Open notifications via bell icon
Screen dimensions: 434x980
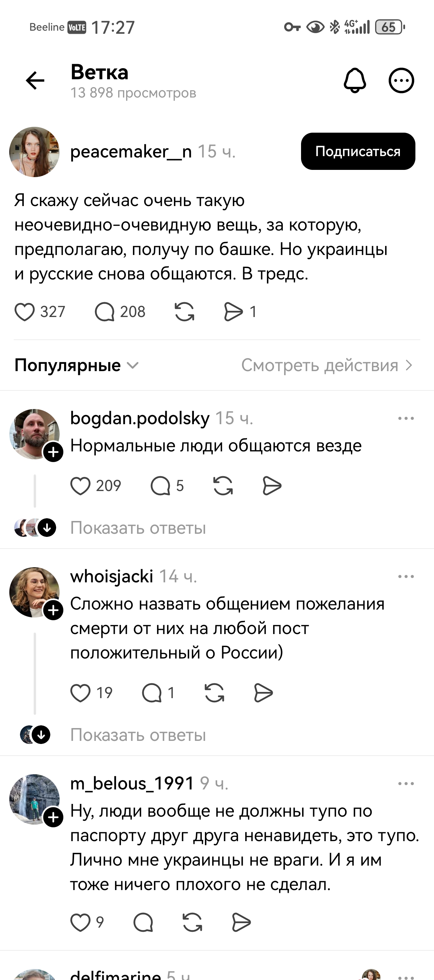[x=354, y=80]
